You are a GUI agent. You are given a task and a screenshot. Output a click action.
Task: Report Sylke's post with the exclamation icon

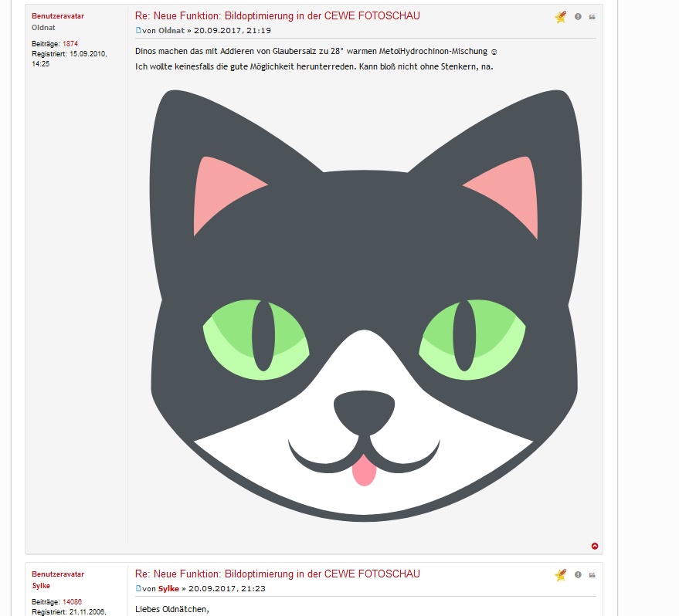pyautogui.click(x=578, y=574)
